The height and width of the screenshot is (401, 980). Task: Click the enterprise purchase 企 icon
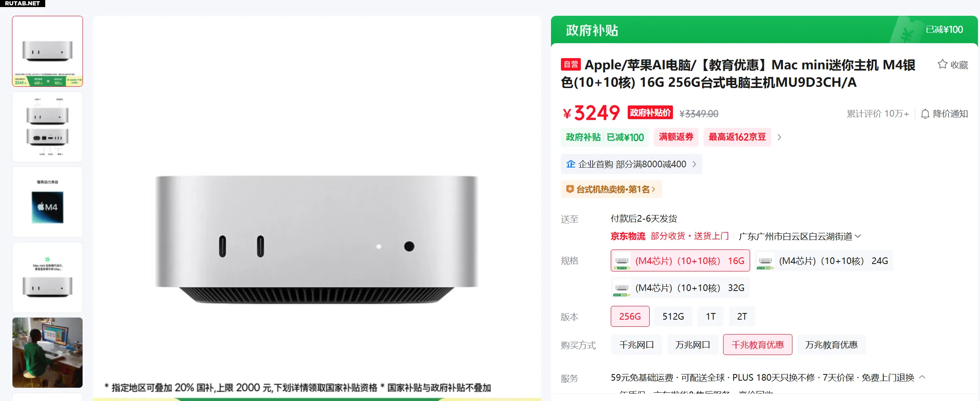[571, 164]
